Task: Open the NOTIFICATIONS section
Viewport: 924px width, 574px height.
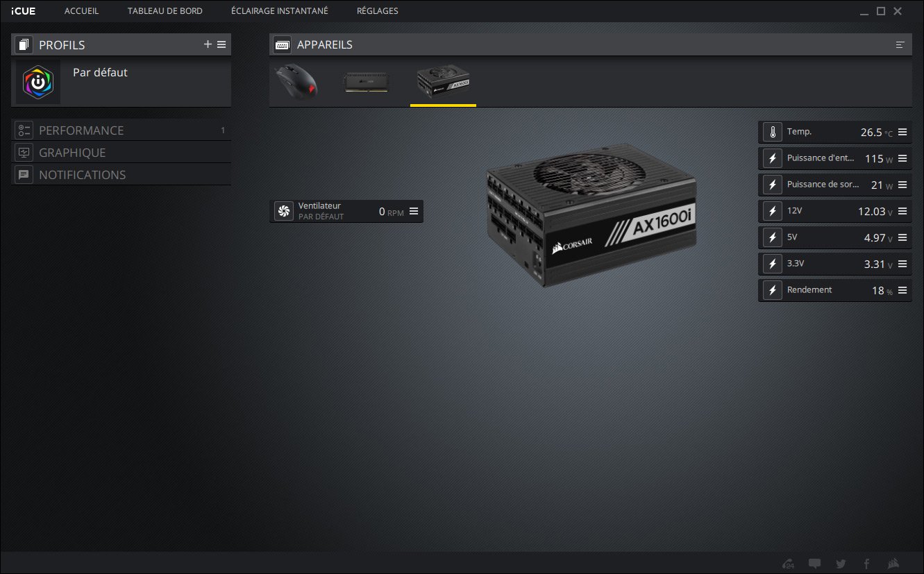Action: coord(121,174)
